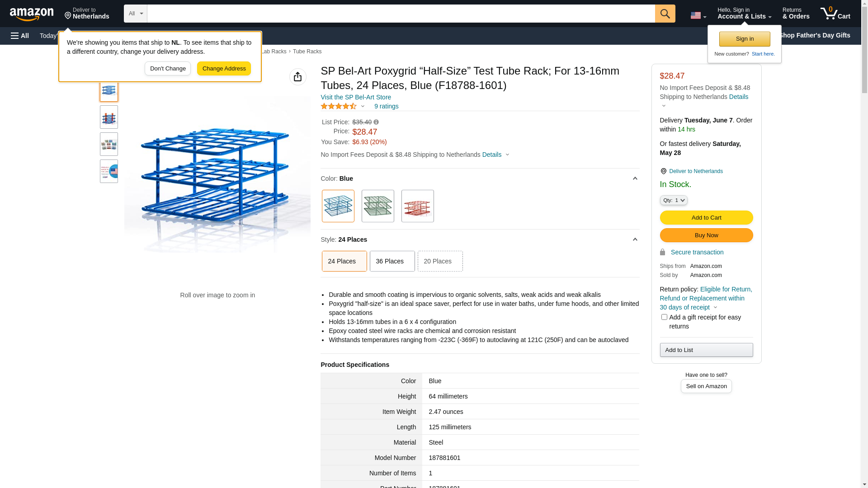Click the search input field
The height and width of the screenshot is (488, 868).
coord(401,14)
